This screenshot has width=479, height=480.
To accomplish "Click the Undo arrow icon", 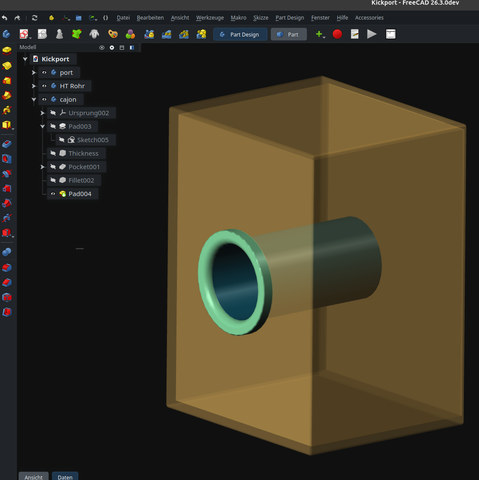I will pyautogui.click(x=5, y=18).
